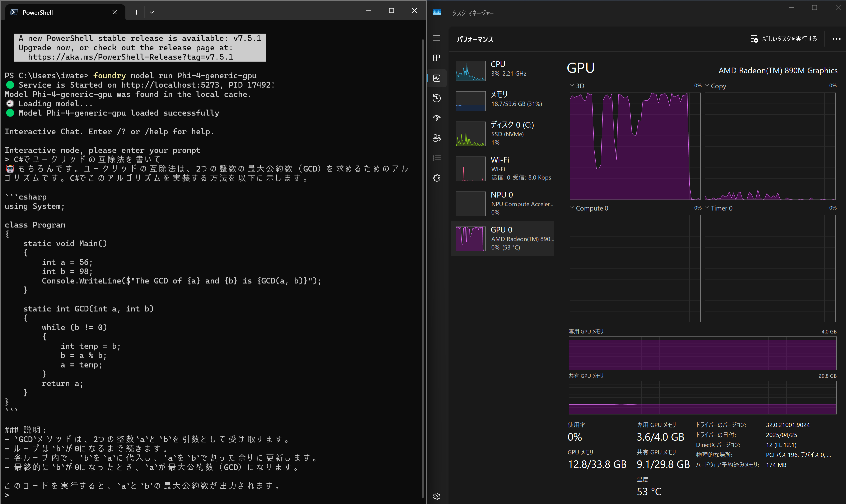Select Performance page icon in Task Manager sidebar
The height and width of the screenshot is (504, 846).
pyautogui.click(x=437, y=78)
